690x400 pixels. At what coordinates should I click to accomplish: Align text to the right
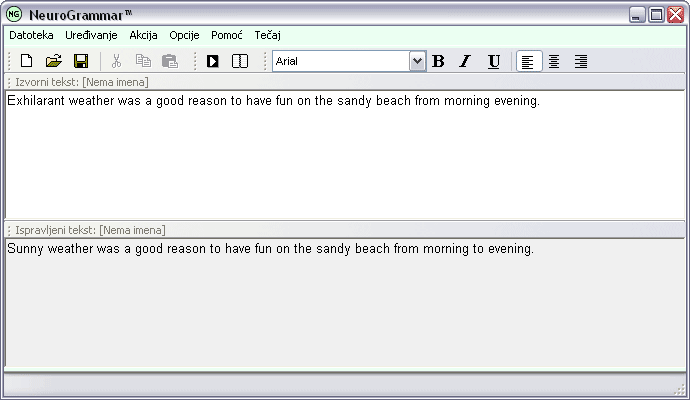(x=581, y=61)
